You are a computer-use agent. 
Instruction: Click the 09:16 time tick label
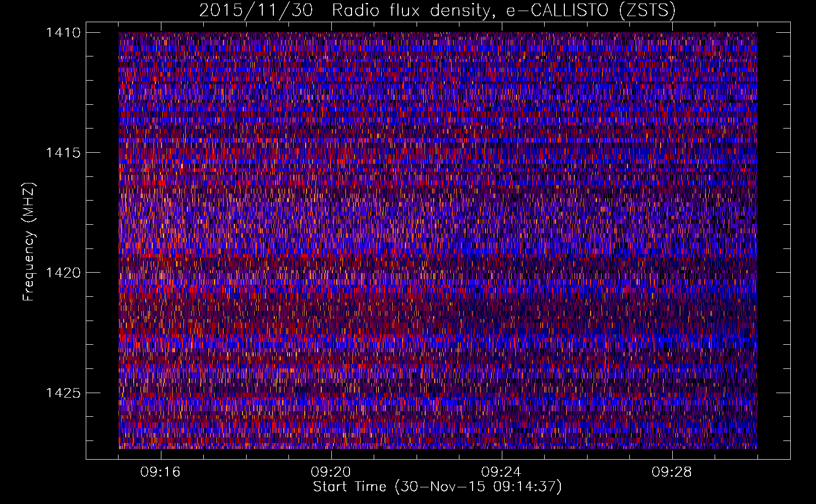pyautogui.click(x=160, y=472)
